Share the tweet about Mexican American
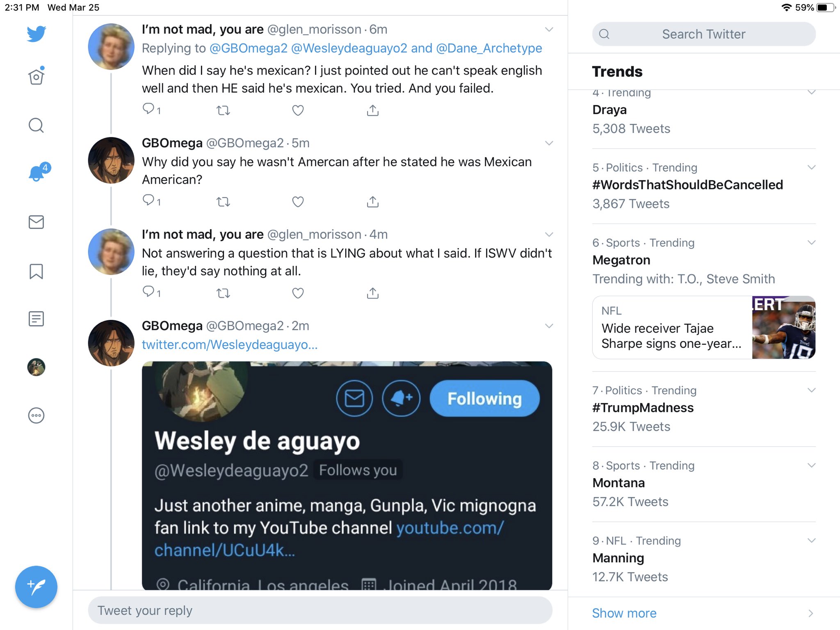Image resolution: width=840 pixels, height=630 pixels. click(x=372, y=202)
